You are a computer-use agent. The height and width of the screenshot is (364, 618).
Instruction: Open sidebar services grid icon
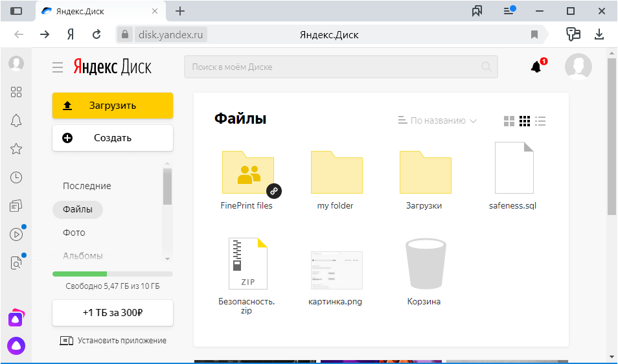(x=16, y=92)
